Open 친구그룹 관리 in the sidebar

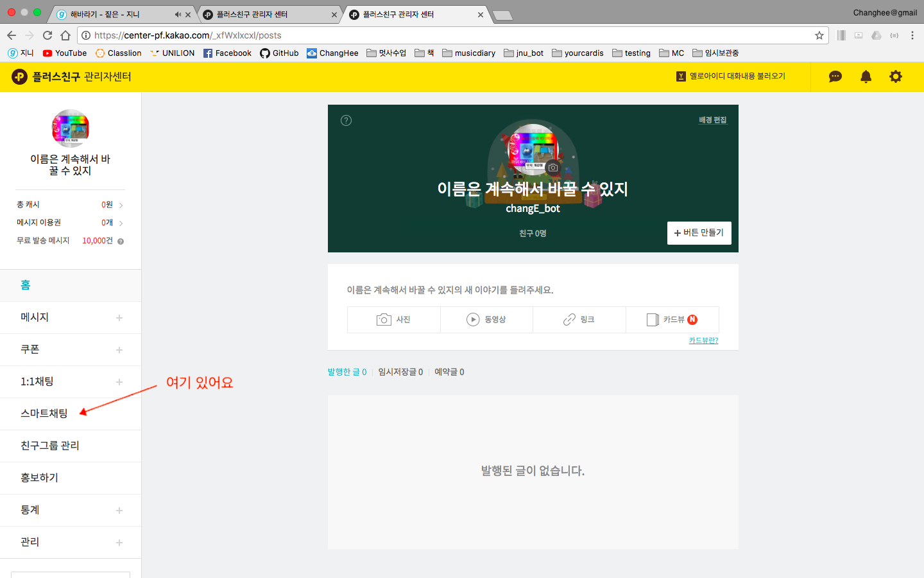click(71, 446)
